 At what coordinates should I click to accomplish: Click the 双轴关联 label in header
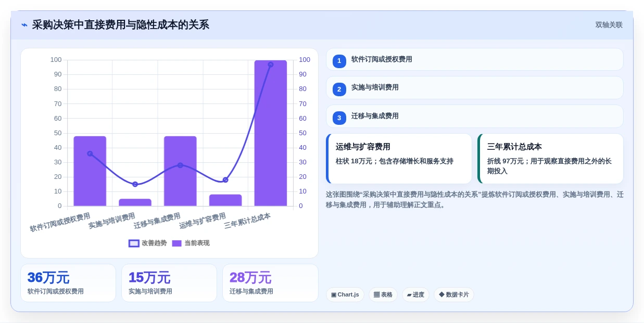(609, 25)
